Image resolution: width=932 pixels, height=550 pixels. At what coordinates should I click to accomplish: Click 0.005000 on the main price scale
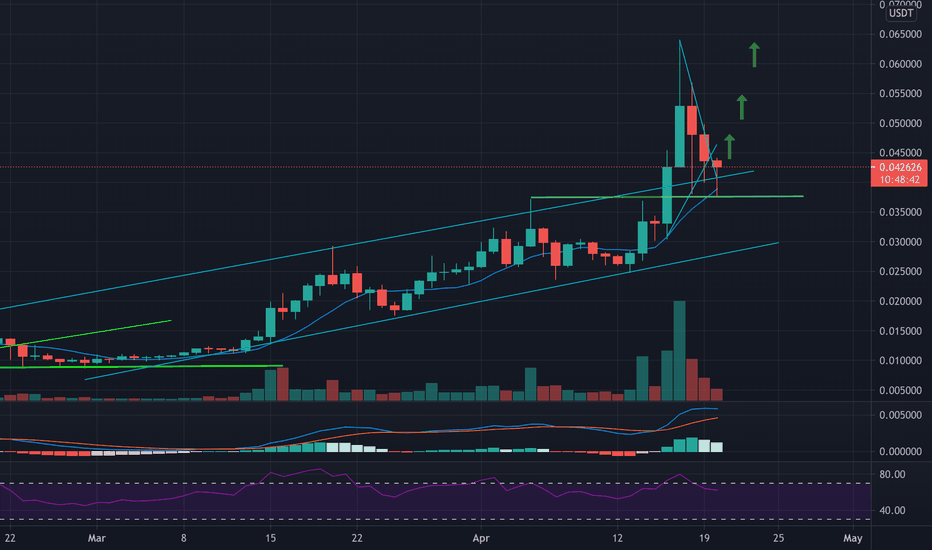click(900, 391)
